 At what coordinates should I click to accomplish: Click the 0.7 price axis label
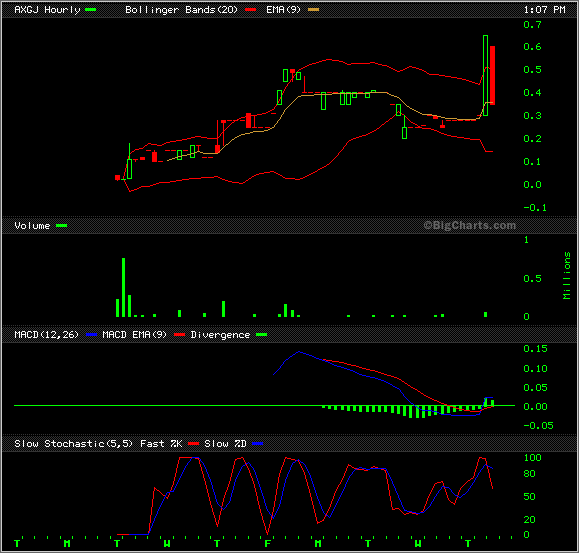[x=532, y=25]
